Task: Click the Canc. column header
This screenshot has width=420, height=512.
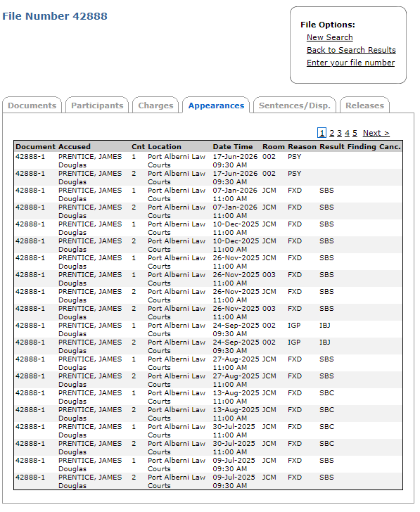Action: point(390,146)
